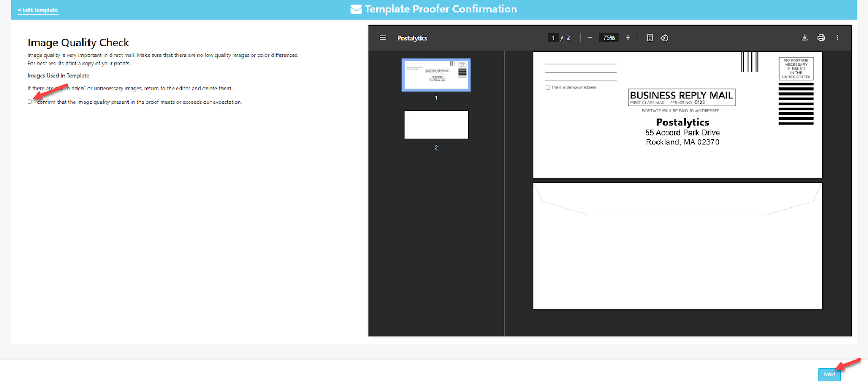Select page 1 thumbnail
Screen dimensions: 868x390
point(436,75)
